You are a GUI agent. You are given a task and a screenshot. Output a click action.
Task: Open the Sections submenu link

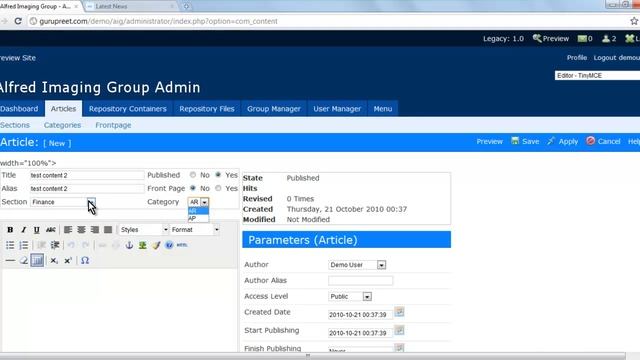15,125
